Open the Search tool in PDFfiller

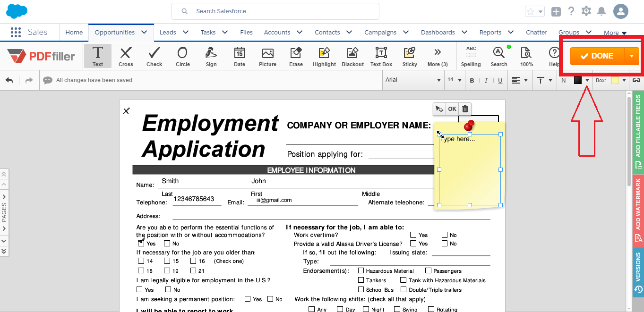click(498, 56)
